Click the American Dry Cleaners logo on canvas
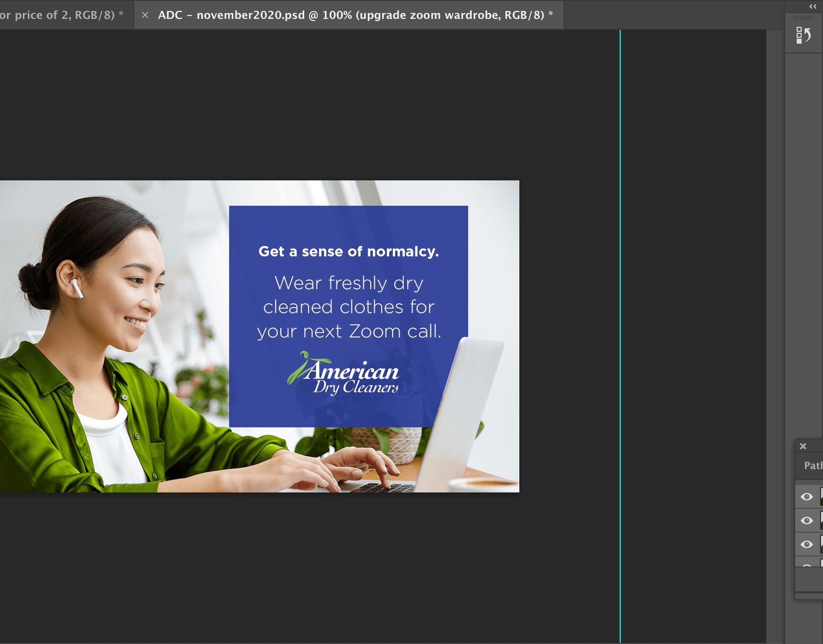 coord(343,373)
